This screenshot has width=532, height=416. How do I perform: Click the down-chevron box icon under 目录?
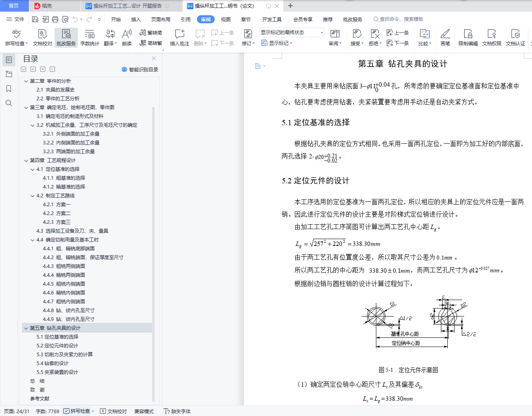click(x=23, y=69)
